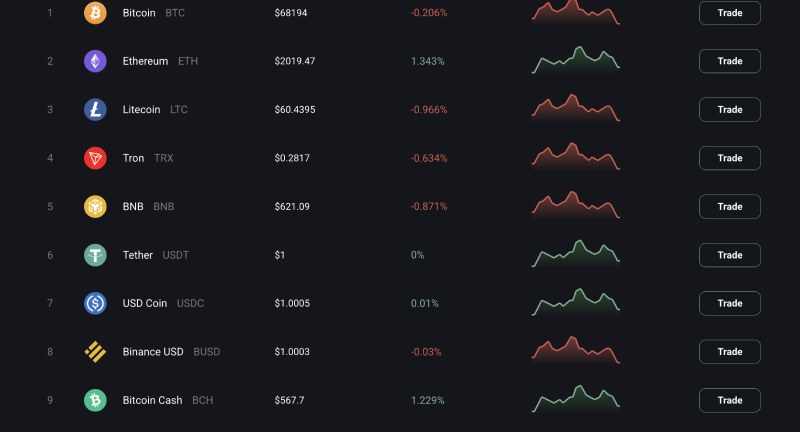
Task: Open the Ethereum price sparkline chart
Action: coord(575,60)
